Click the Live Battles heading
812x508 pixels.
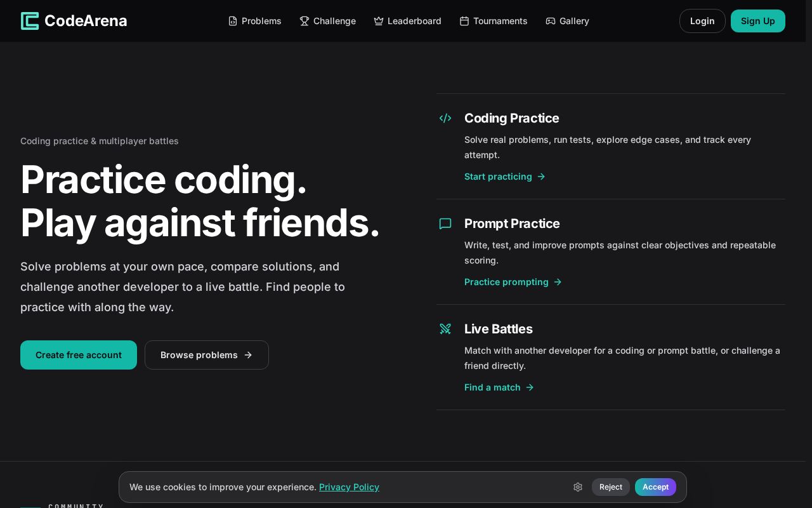coord(498,329)
